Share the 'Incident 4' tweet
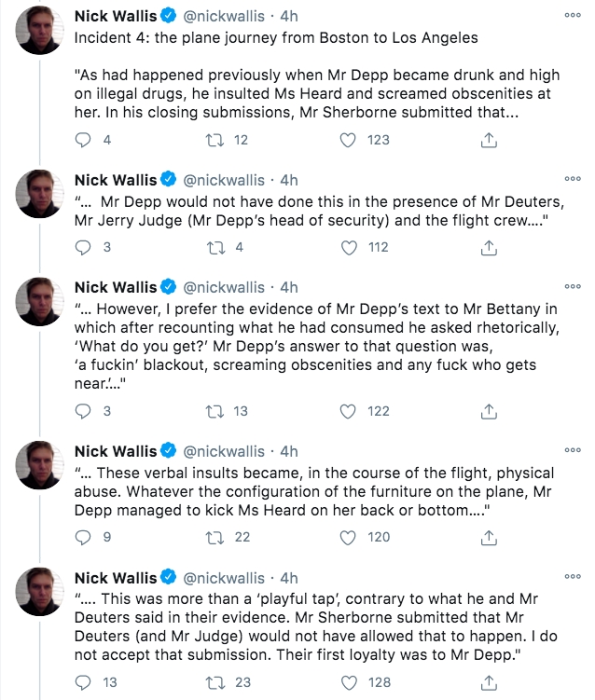 [x=487, y=140]
